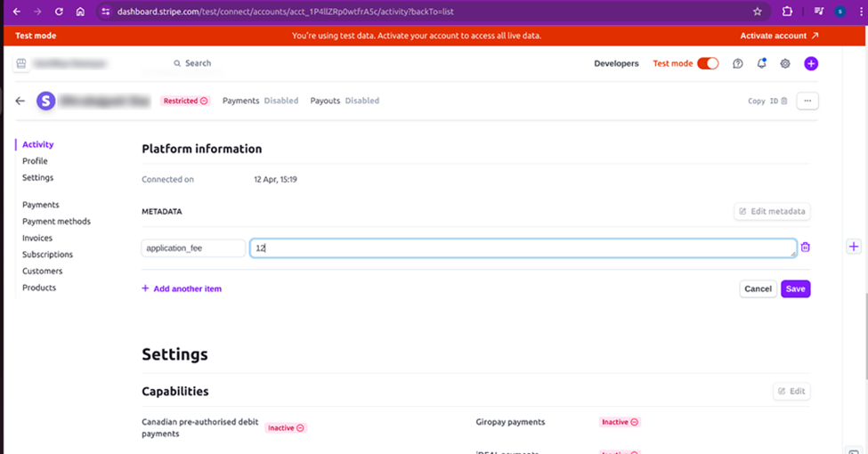Open the Profile sidebar section
Screen dimensions: 868x454
pos(36,161)
